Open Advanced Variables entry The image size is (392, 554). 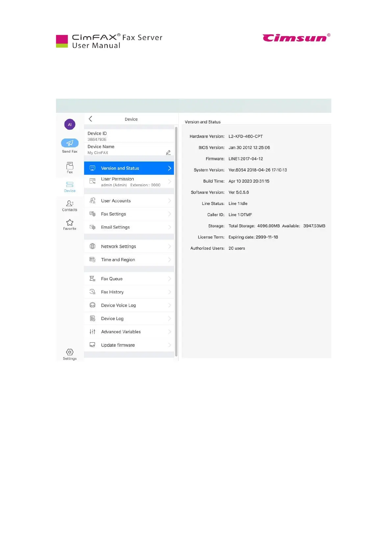[129, 332]
